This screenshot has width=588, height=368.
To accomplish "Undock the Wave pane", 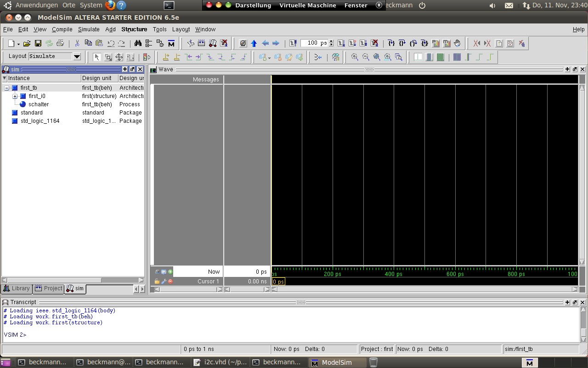I will 575,69.
